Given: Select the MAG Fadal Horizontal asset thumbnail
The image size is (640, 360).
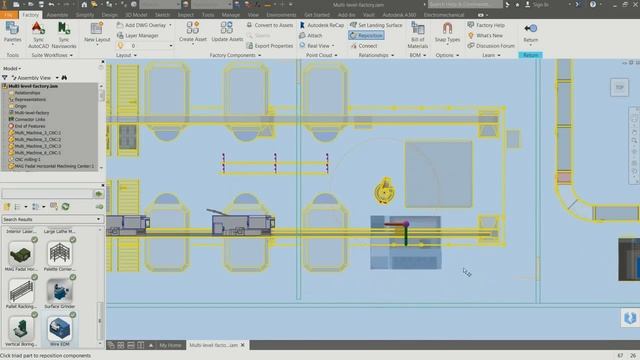Looking at the screenshot, I should tap(21, 253).
